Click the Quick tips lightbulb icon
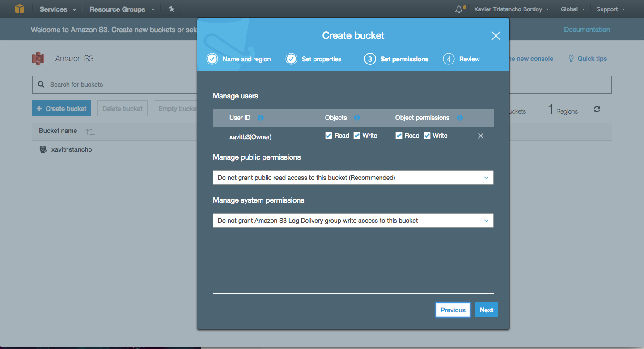The height and width of the screenshot is (349, 644). coord(571,59)
